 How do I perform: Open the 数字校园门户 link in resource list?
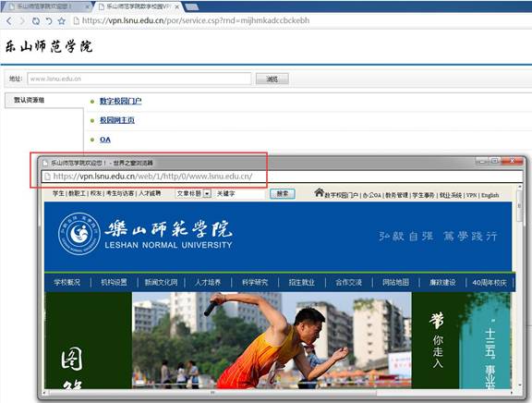[x=120, y=101]
